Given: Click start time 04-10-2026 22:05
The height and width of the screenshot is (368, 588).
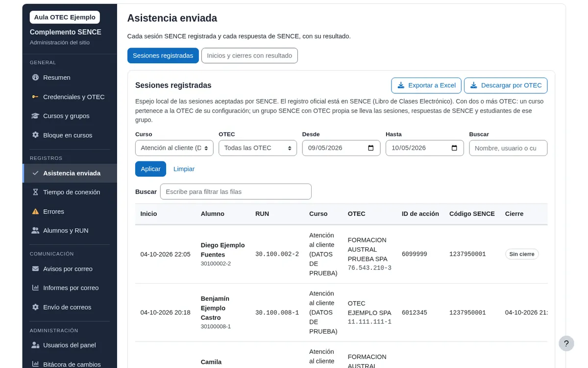Looking at the screenshot, I should (165, 254).
